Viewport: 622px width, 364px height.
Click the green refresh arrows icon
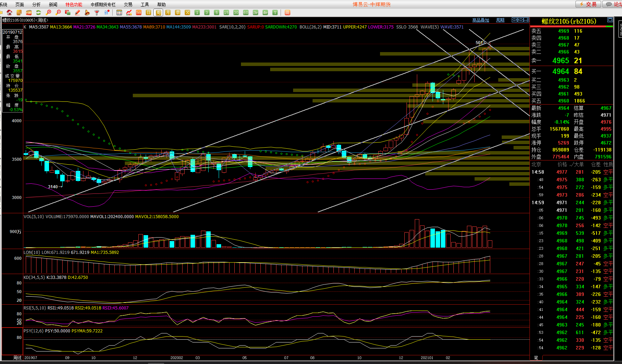[39, 13]
